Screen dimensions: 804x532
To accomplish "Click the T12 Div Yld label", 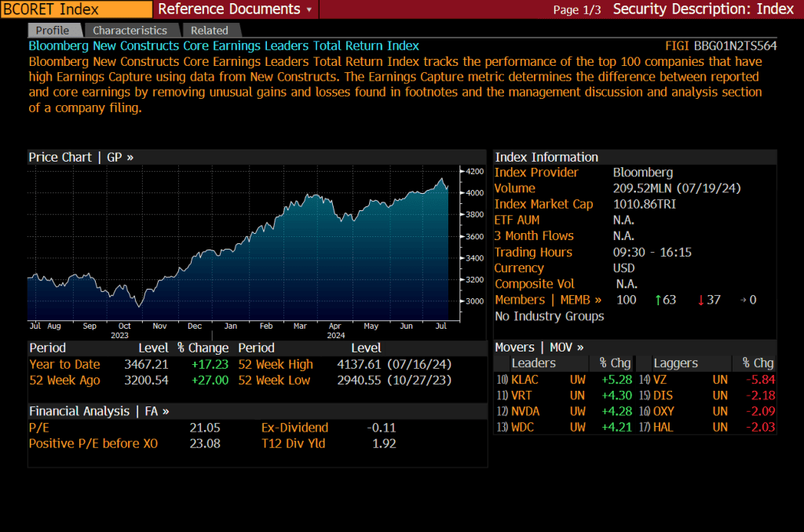I will pos(294,443).
